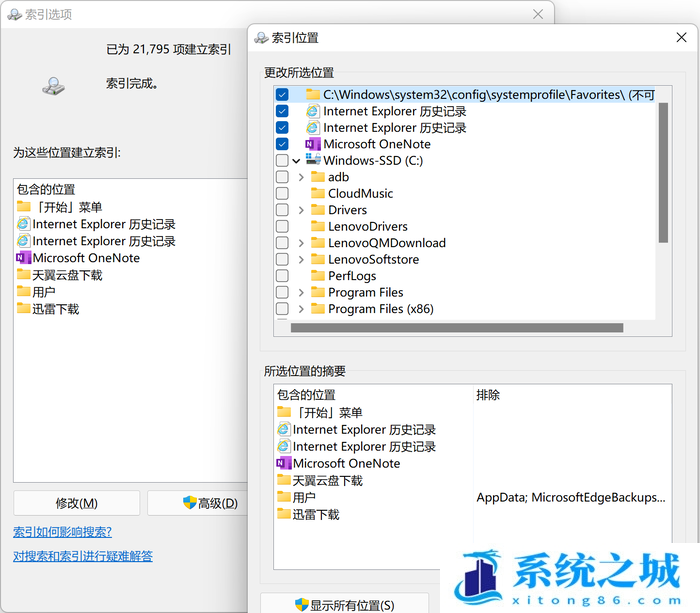This screenshot has width=700, height=613.
Task: Click the 「开始」菜单 folder icon in 索引选项 window
Action: click(x=24, y=206)
